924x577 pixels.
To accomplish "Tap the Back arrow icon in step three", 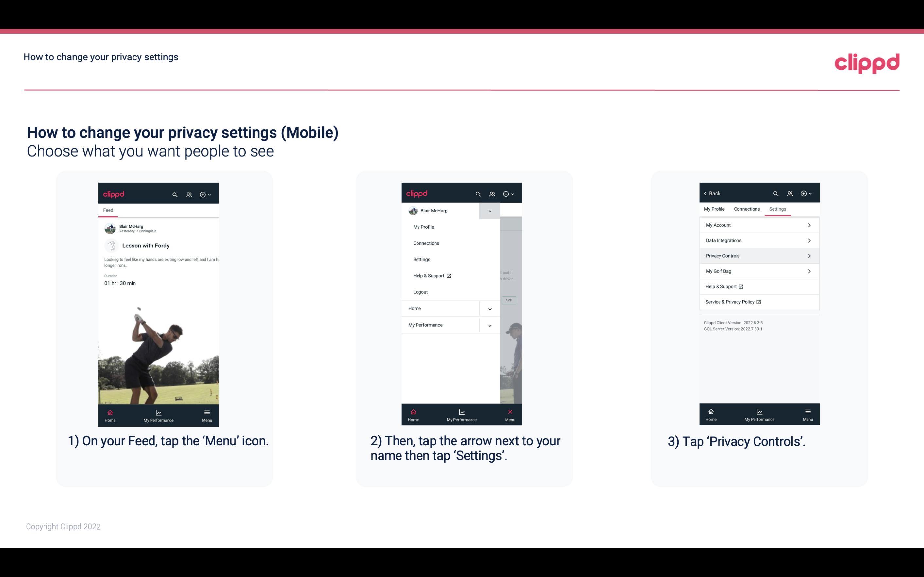I will coord(706,193).
